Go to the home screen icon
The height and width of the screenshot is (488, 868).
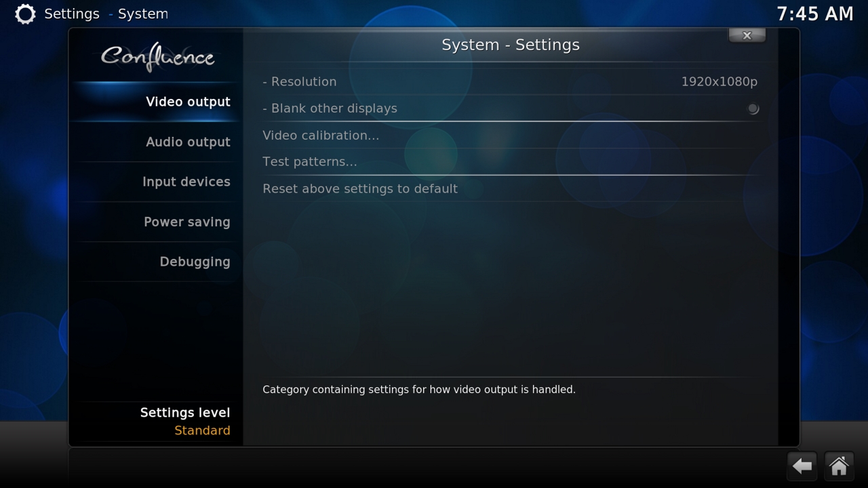tap(839, 466)
